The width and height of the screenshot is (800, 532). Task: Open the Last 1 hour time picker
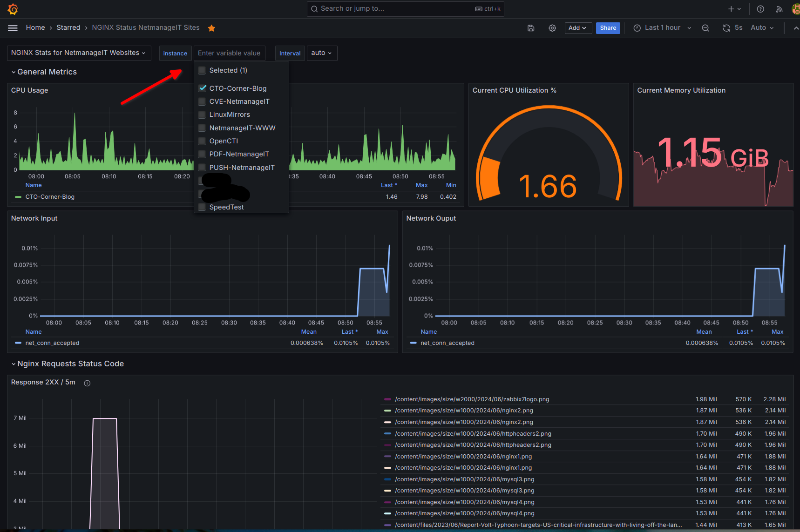click(x=662, y=28)
